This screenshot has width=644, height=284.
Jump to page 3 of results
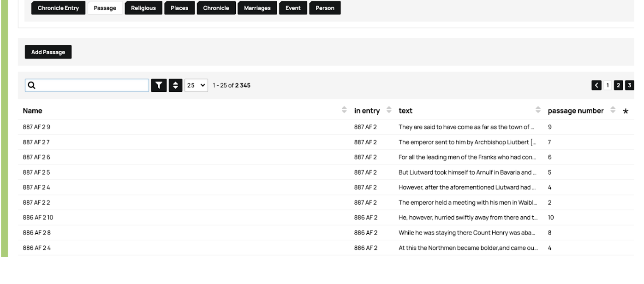coord(629,85)
